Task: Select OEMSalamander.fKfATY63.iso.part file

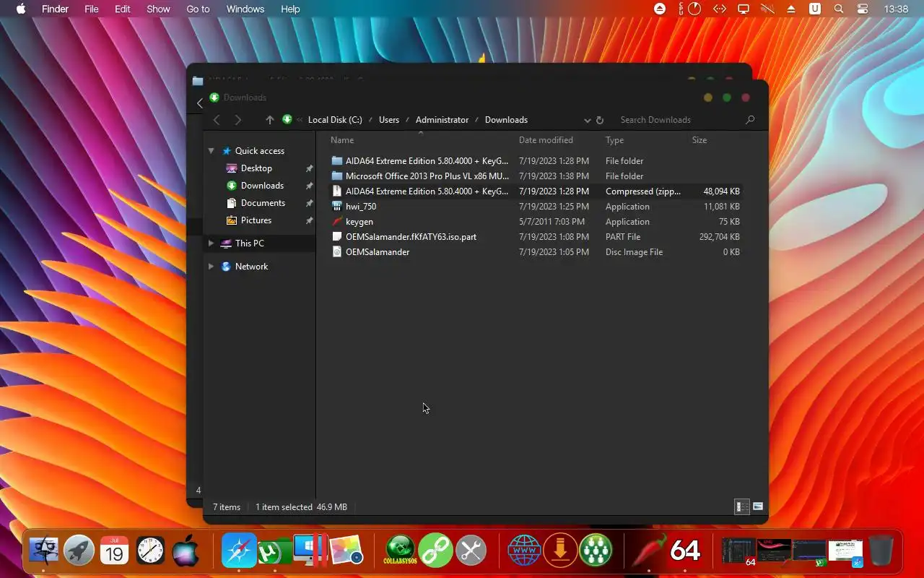Action: [x=536, y=237]
